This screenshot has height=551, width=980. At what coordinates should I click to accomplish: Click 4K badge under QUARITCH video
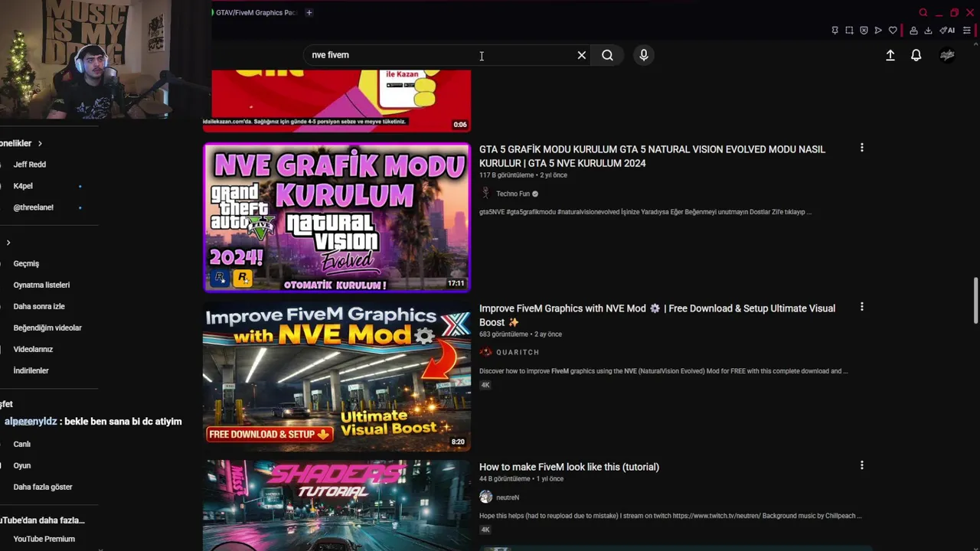485,385
